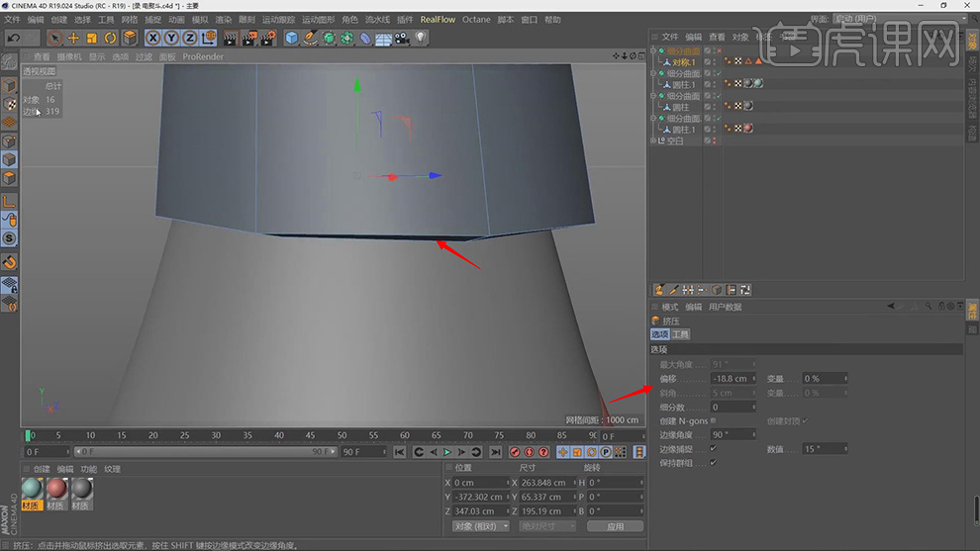
Task: Select the Rotate tool icon
Action: tap(110, 38)
